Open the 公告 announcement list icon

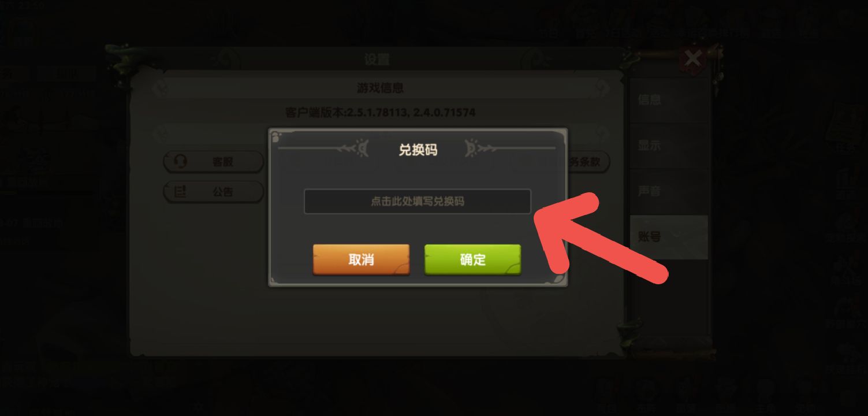(x=180, y=192)
